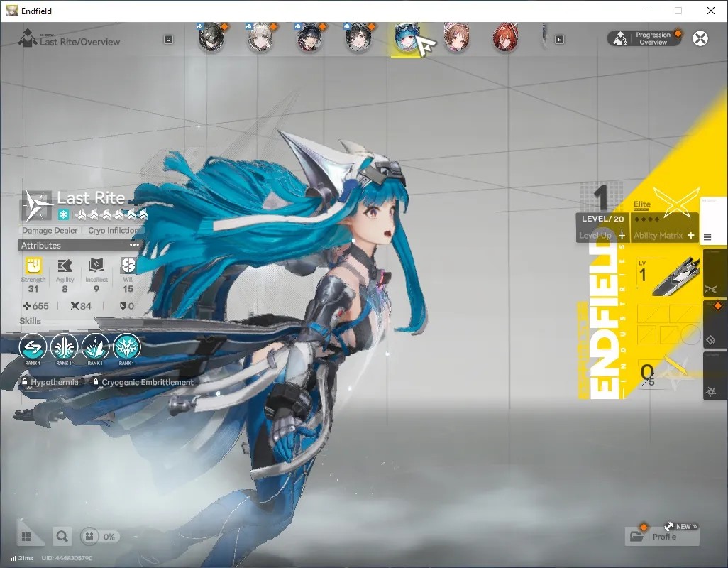Click the 0/5 potential progress indicator
The height and width of the screenshot is (568, 728).
coord(648,376)
